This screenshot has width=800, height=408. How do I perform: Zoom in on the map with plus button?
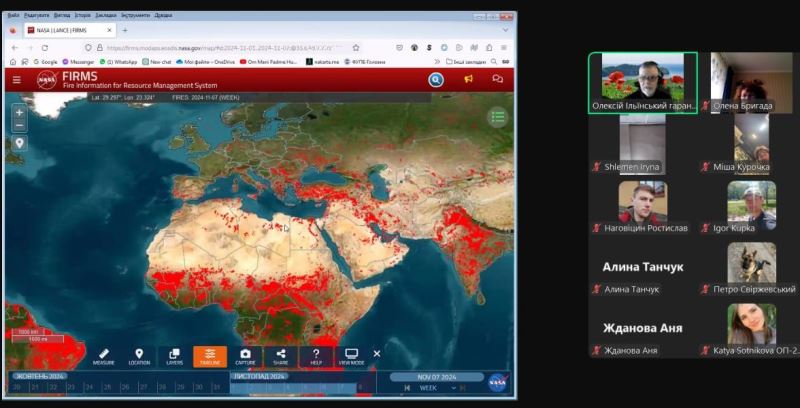(x=19, y=112)
